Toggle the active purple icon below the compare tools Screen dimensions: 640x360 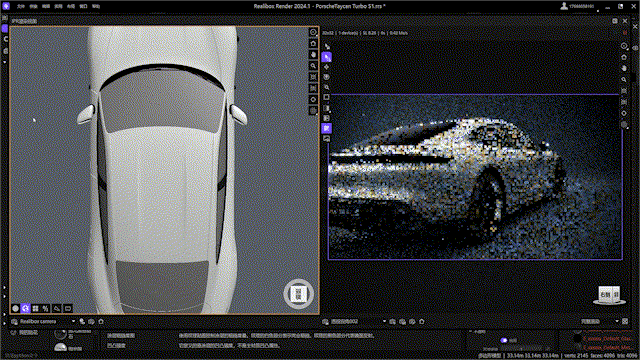click(327, 129)
